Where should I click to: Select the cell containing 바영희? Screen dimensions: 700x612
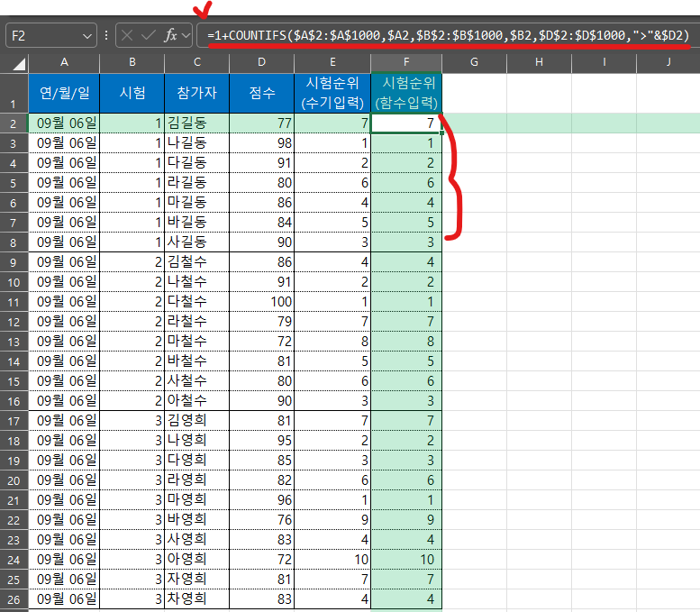click(197, 519)
